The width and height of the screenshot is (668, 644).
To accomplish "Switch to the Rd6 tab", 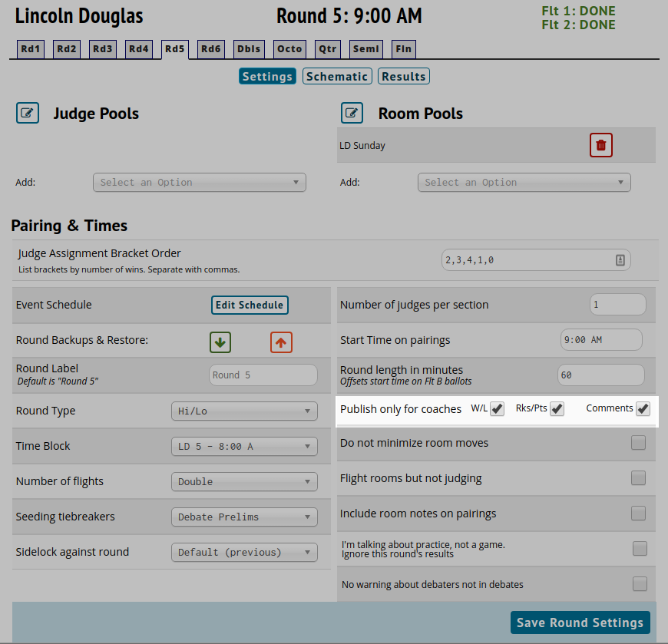I will tap(211, 49).
